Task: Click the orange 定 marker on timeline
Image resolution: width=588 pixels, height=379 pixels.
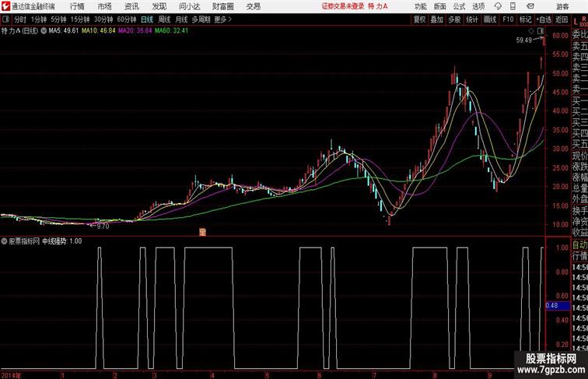Action: tap(202, 232)
